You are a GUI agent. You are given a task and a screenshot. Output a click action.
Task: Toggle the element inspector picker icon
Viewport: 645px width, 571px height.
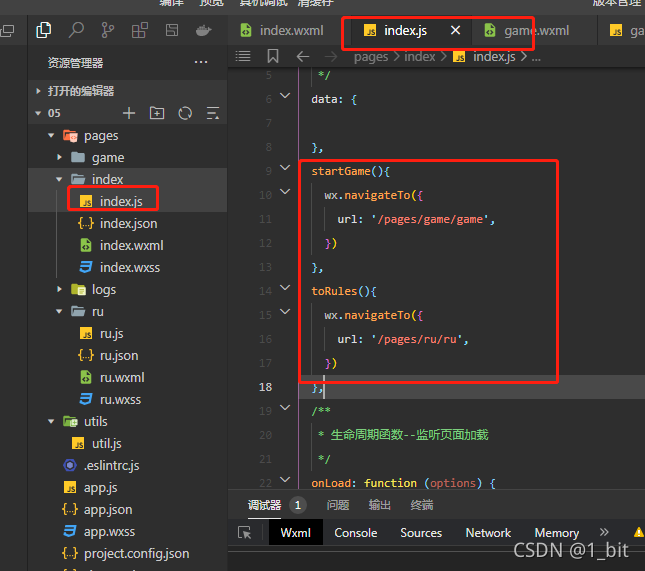(245, 533)
